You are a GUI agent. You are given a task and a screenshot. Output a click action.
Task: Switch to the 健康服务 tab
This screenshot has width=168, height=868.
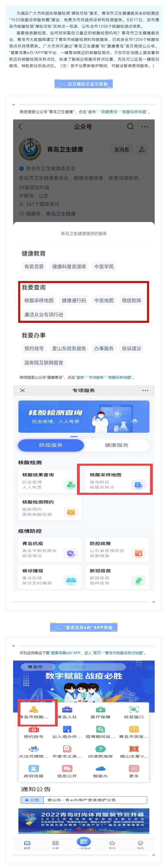pos(117,445)
